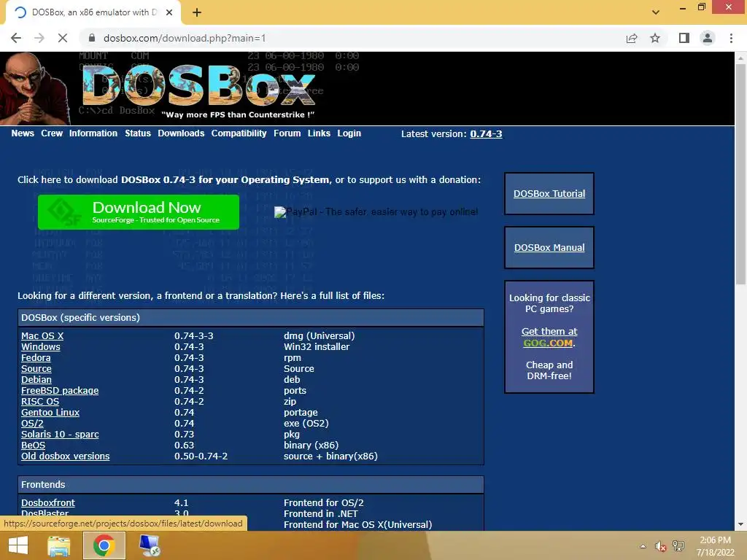This screenshot has height=560, width=747.
Task: Click the latest version 0.74-3 link
Action: point(486,134)
